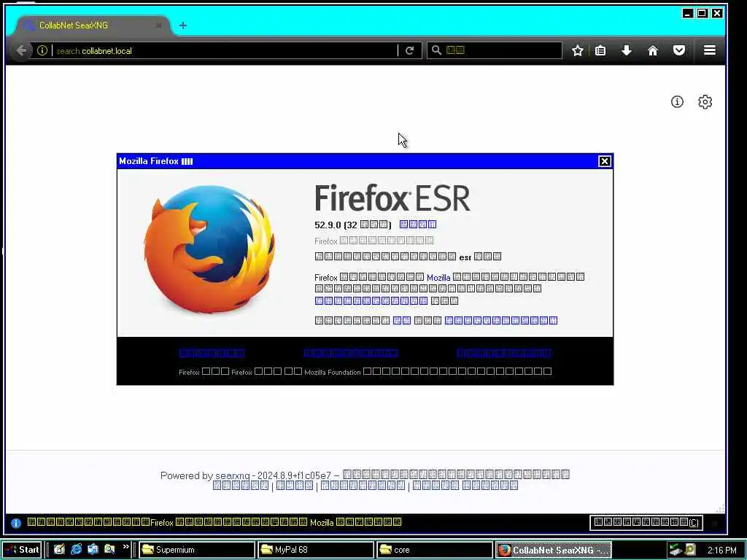Click the 2:16 PM taskbar clock
747x560 pixels.
[x=721, y=550]
